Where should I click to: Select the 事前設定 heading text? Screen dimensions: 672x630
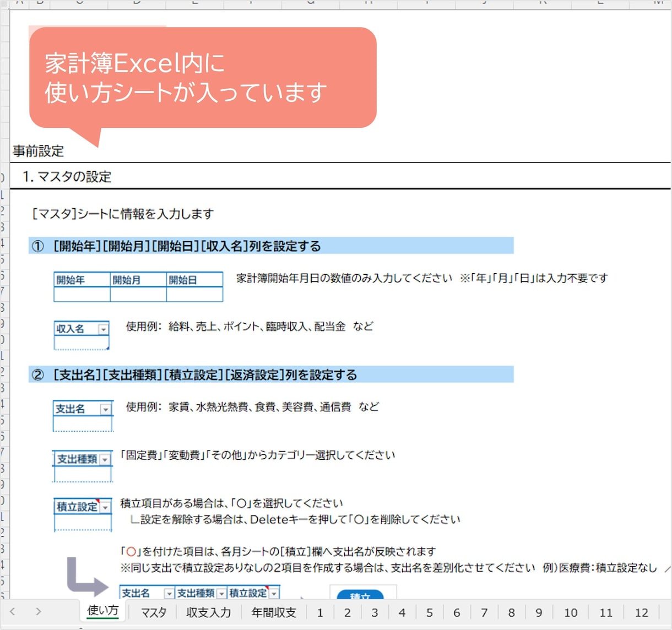tap(38, 151)
